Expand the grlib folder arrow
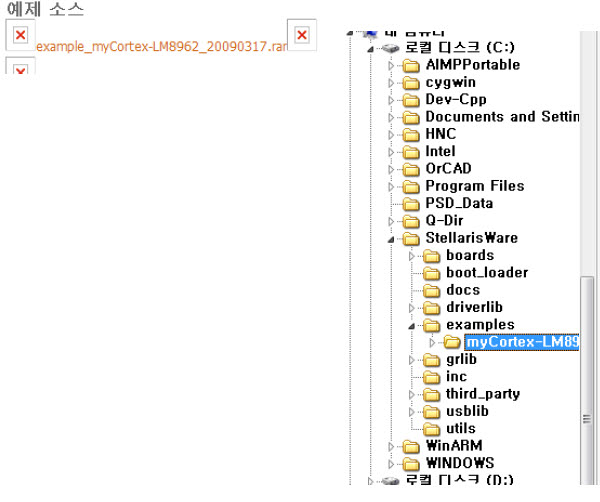Image resolution: width=600 pixels, height=502 pixels. tap(411, 360)
